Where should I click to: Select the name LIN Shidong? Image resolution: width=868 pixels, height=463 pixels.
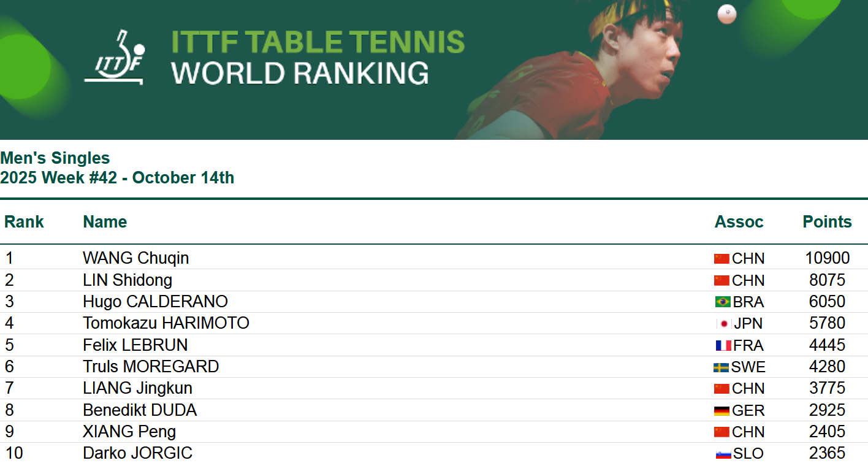tap(128, 280)
